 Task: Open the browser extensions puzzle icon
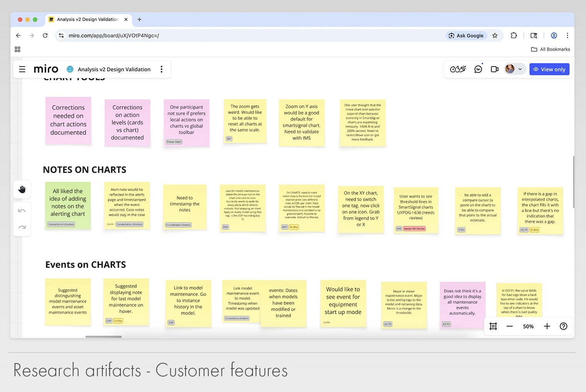514,35
